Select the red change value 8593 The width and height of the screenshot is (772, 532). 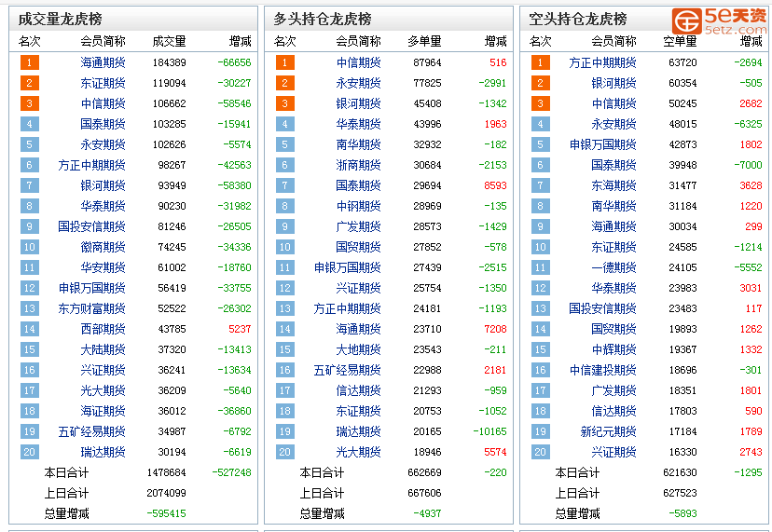tap(495, 185)
